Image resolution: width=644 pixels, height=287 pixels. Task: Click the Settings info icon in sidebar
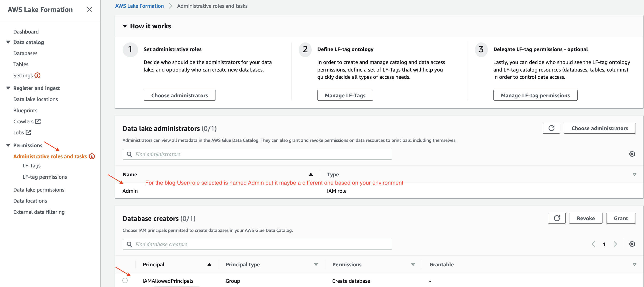coord(38,75)
